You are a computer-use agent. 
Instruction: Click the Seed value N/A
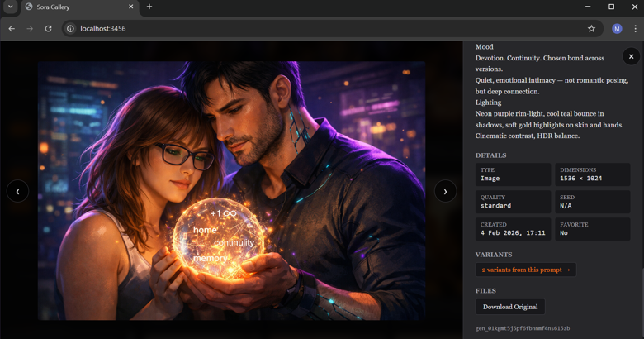[x=566, y=205]
